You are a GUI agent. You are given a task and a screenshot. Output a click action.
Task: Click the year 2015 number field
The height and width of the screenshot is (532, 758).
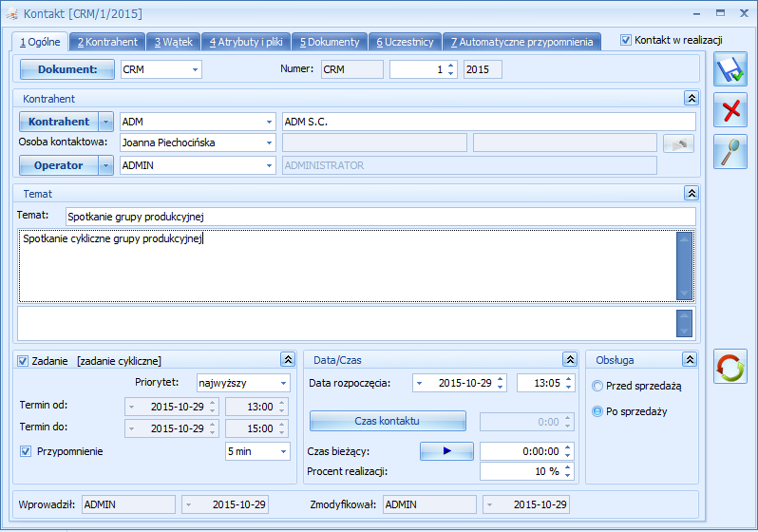click(x=483, y=69)
